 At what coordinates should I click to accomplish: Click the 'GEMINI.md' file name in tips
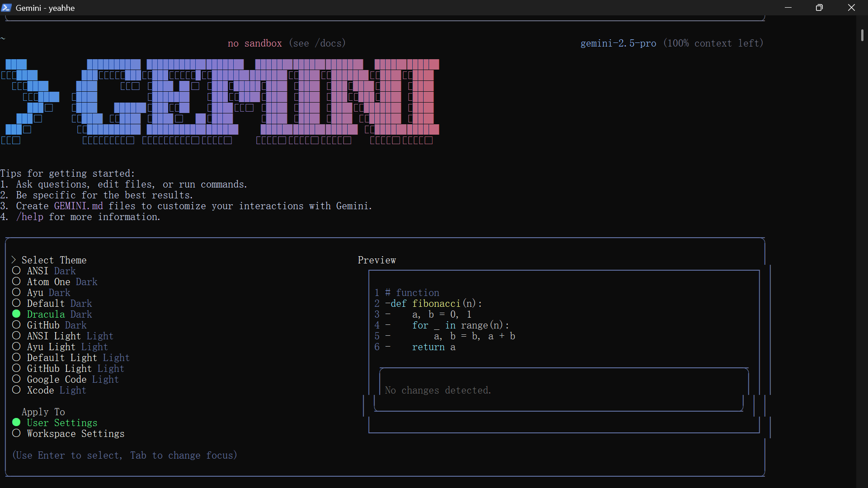[79, 206]
